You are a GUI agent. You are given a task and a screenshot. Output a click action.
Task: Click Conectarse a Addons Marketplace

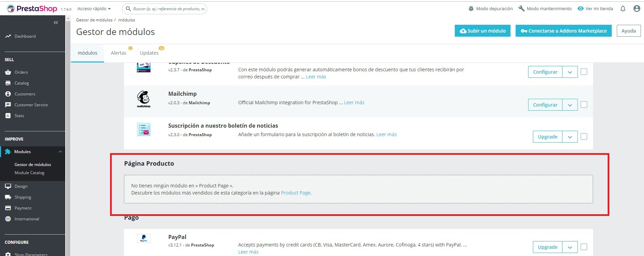(563, 31)
